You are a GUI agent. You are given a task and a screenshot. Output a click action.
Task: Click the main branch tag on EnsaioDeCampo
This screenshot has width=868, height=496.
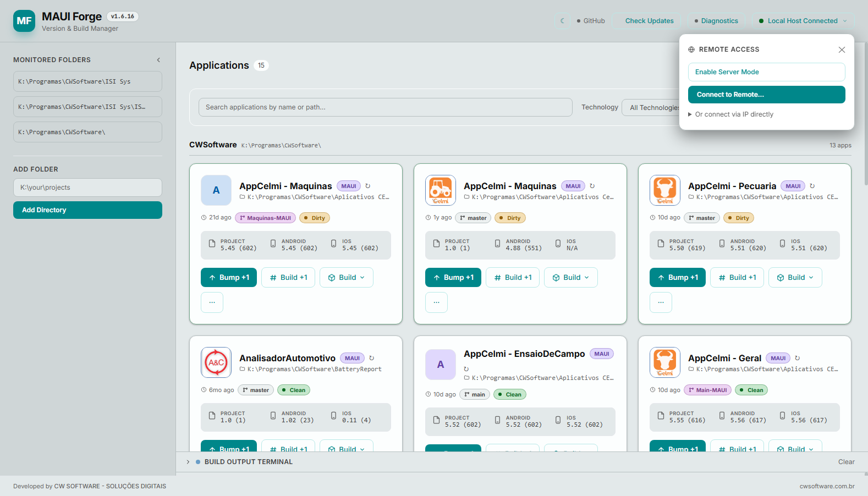pyautogui.click(x=475, y=394)
